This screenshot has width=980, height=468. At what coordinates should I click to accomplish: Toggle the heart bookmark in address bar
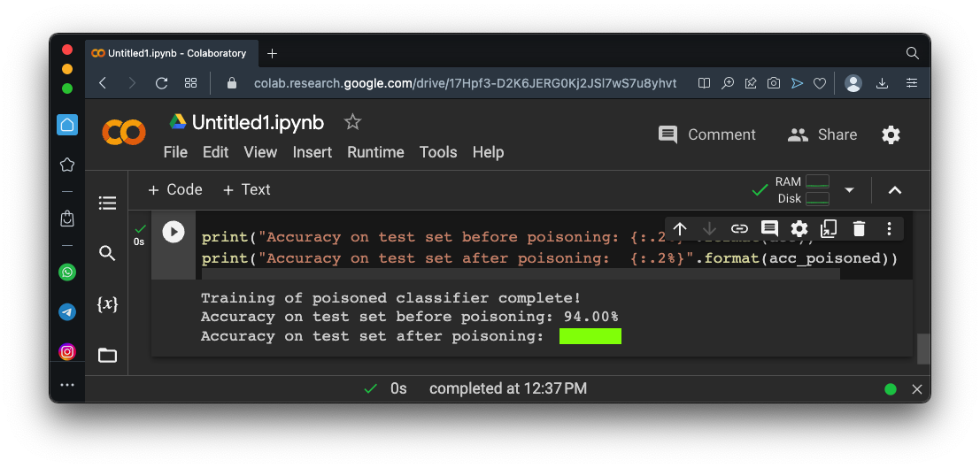[820, 83]
